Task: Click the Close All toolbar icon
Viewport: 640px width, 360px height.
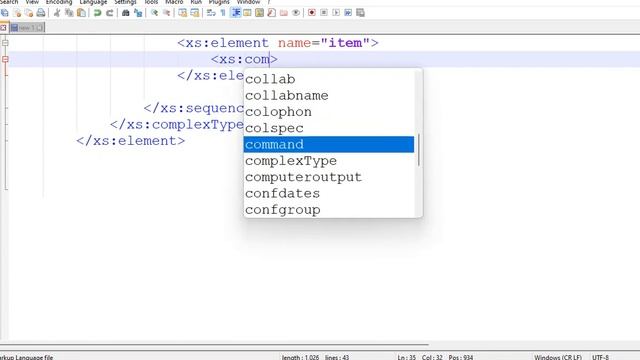Action: pos(29,13)
